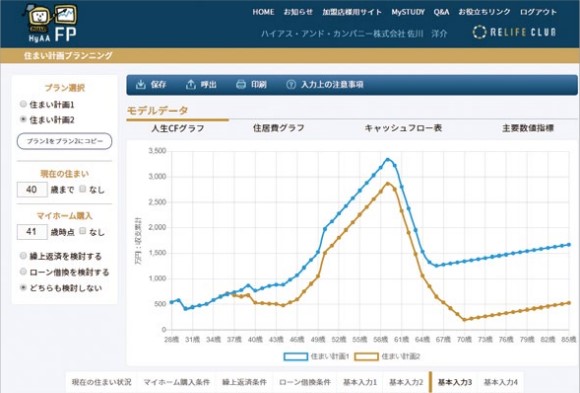Open Q&A page
The width and height of the screenshot is (580, 393).
coord(441,12)
